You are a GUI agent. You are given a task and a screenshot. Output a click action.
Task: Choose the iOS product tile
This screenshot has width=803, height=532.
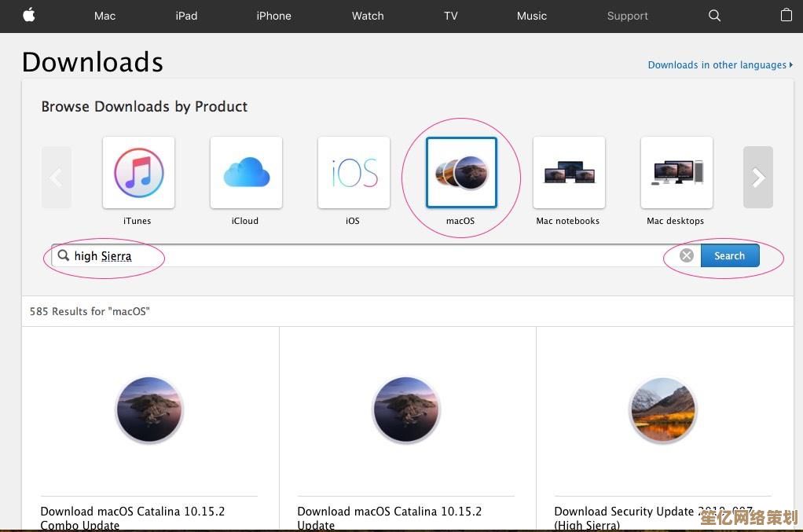click(x=354, y=173)
